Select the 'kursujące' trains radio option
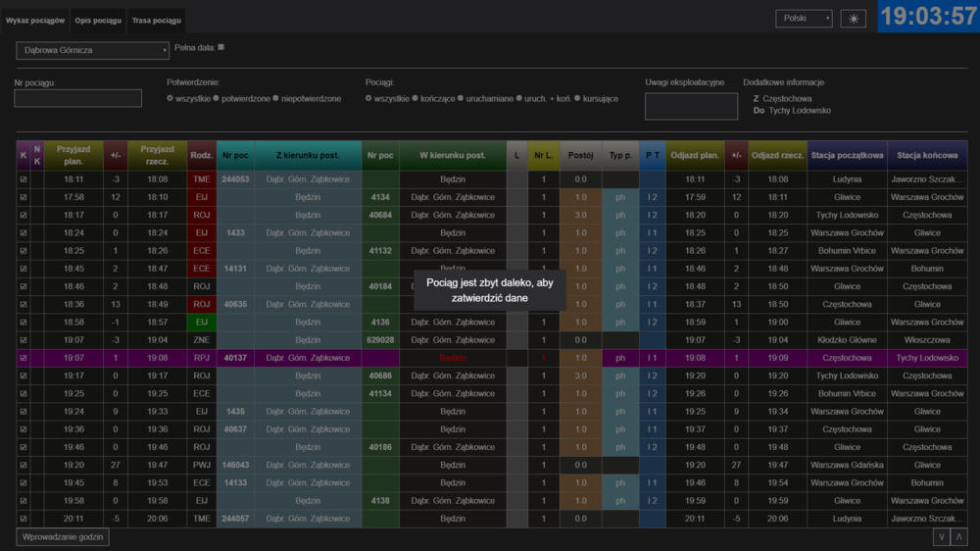Image resolution: width=980 pixels, height=551 pixels. point(577,99)
